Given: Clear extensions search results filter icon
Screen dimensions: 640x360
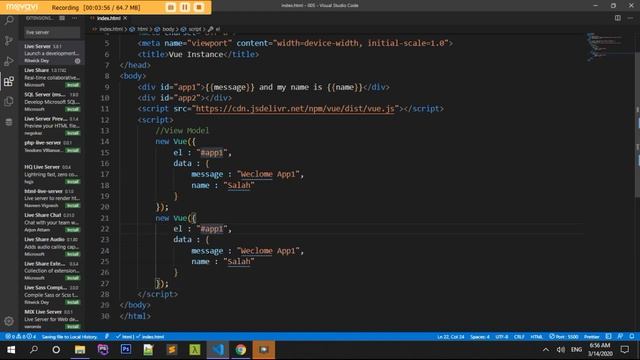Looking at the screenshot, I should click(x=62, y=18).
